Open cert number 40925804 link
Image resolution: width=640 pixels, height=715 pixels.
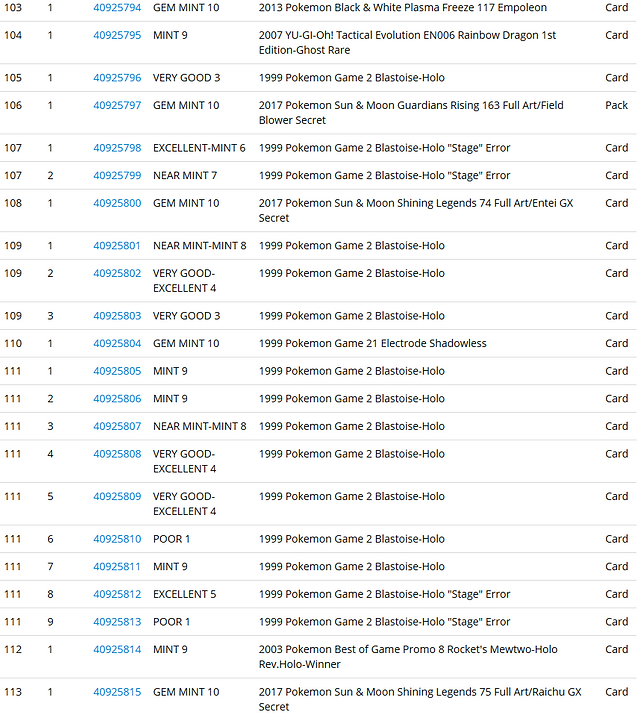(x=117, y=343)
